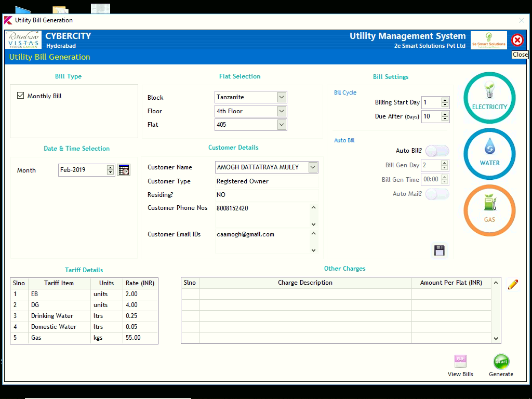Increase the Bill Gen Day value
The image size is (532, 399).
(444, 163)
